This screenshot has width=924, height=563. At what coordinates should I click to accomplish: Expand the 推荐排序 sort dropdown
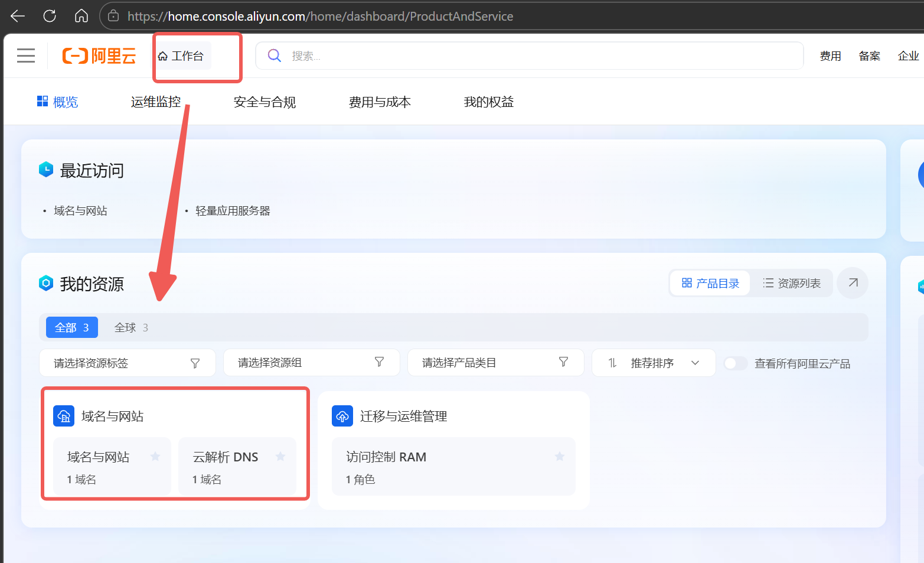654,363
